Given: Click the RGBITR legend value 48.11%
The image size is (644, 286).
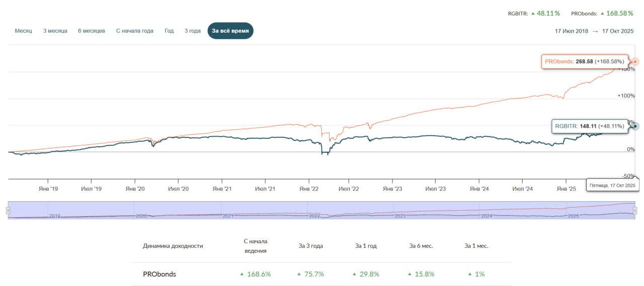Looking at the screenshot, I should (548, 14).
